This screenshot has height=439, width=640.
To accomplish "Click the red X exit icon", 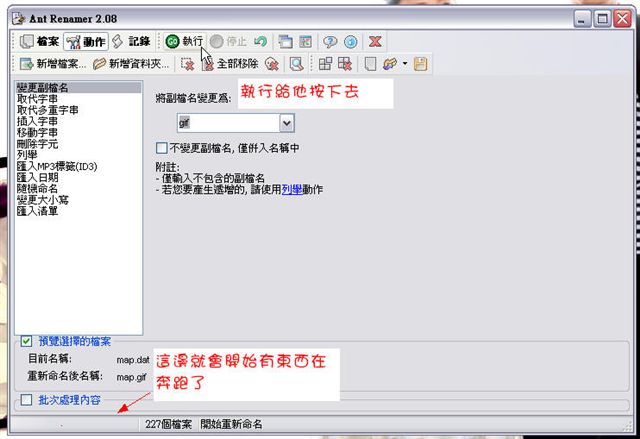I will click(375, 41).
